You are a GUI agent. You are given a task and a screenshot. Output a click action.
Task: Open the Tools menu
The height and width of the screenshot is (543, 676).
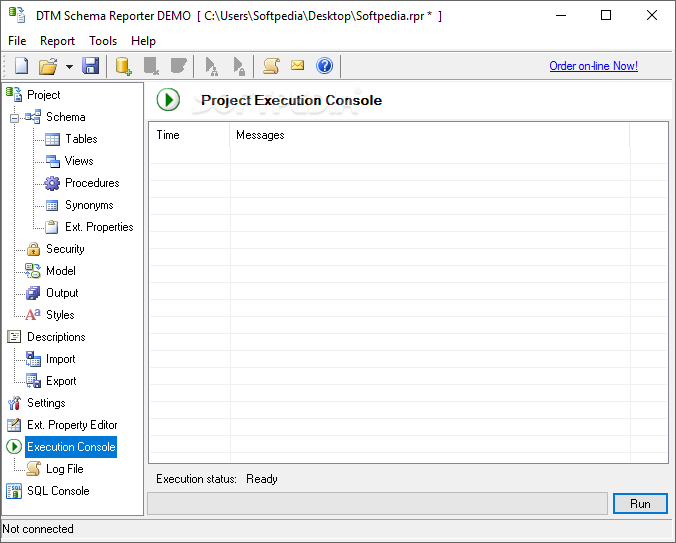click(x=103, y=41)
